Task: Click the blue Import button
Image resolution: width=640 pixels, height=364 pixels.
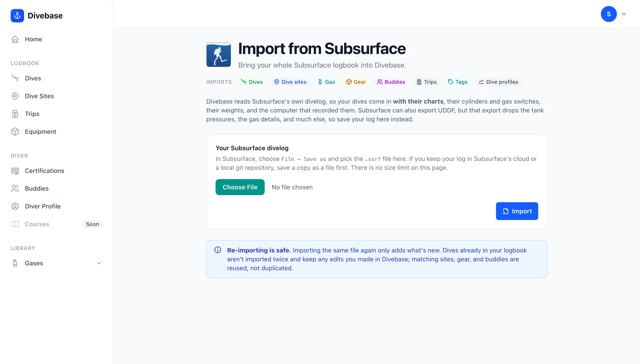Action: [517, 211]
